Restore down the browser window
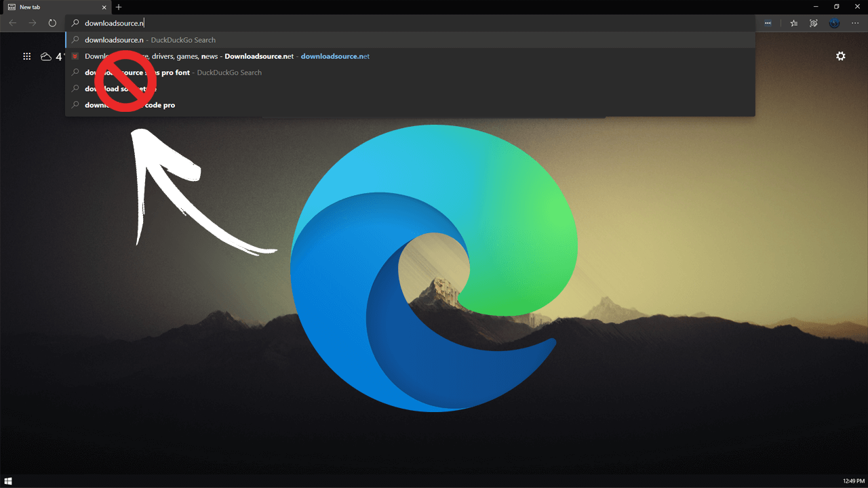868x488 pixels. [837, 7]
